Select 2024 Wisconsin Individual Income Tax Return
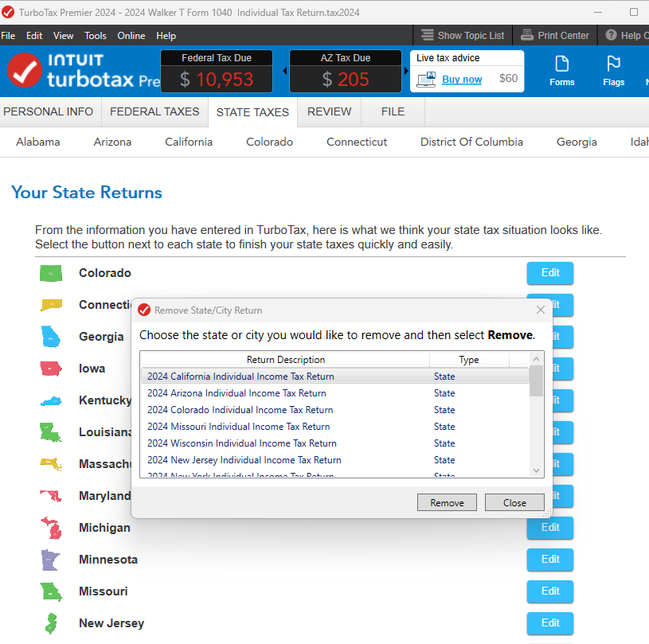Viewport: 649px width, 644px height. point(334,443)
